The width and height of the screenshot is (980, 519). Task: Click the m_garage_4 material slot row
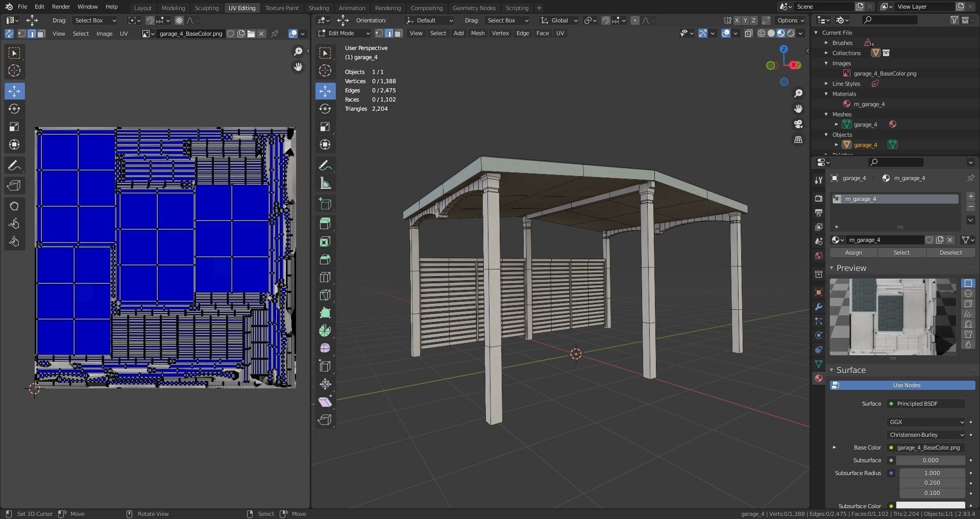(x=895, y=199)
